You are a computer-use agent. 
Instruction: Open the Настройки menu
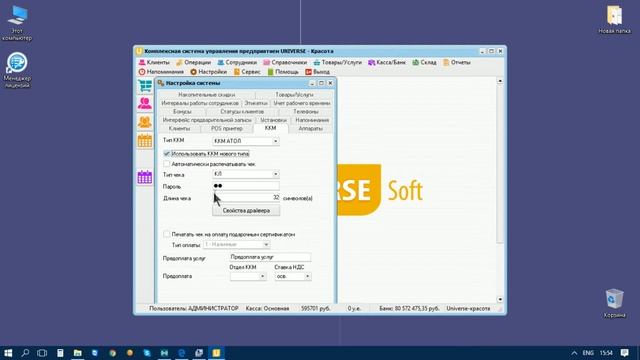pos(209,72)
